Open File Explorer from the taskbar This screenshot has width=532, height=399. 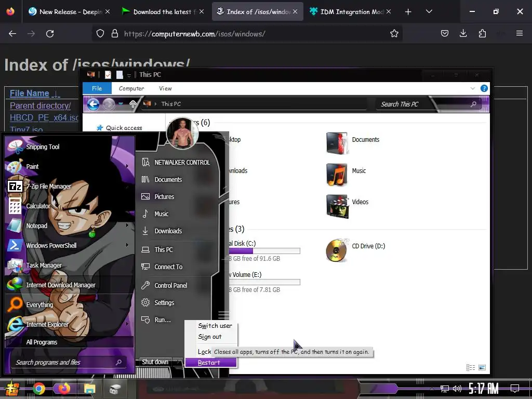pyautogui.click(x=89, y=389)
